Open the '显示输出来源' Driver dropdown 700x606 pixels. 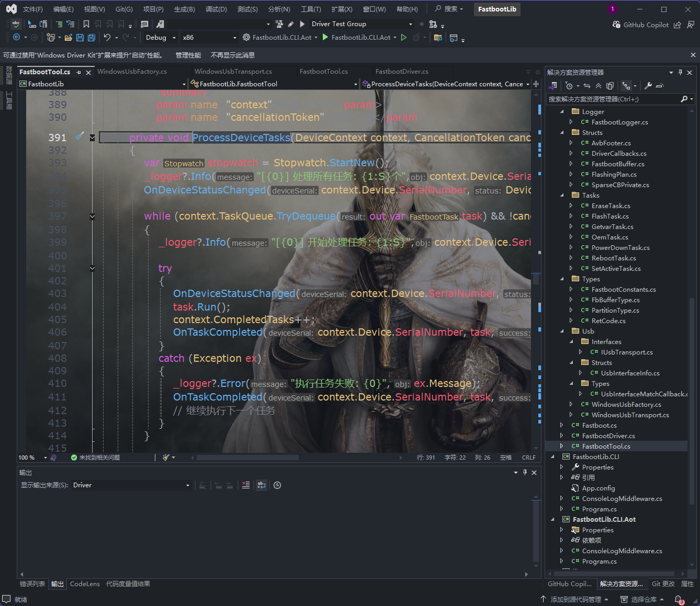(131, 485)
